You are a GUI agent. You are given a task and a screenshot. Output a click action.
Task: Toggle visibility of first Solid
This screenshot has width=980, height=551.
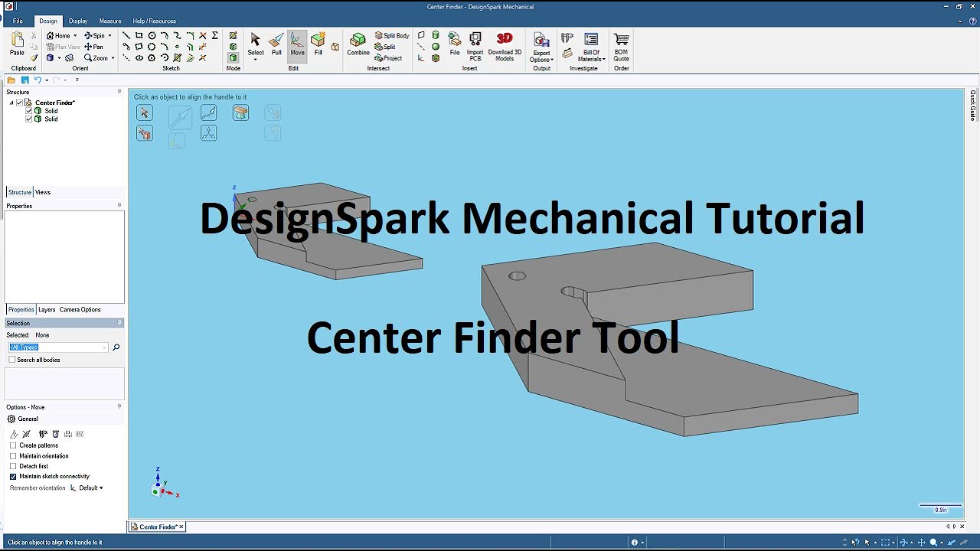[x=29, y=111]
